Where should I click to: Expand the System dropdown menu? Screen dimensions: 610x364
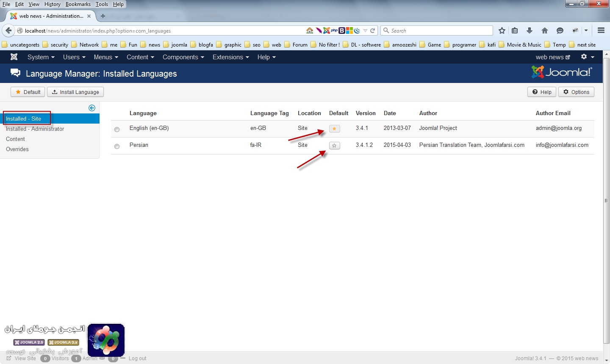[41, 57]
